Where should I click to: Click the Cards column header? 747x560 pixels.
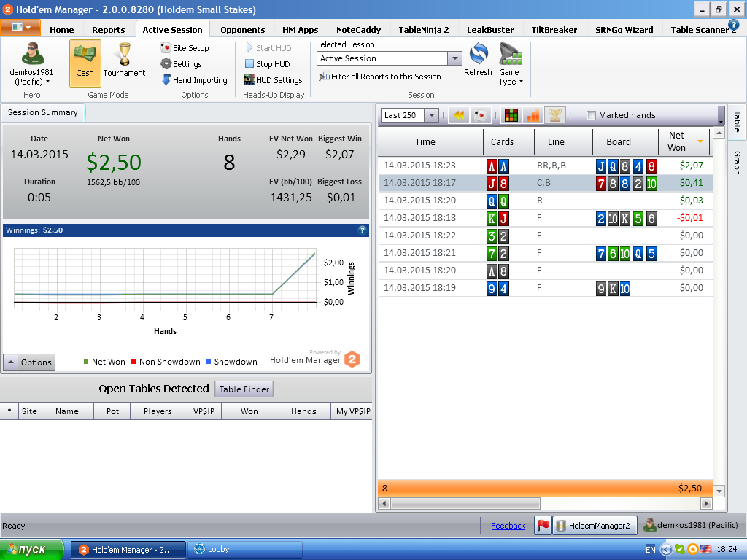click(x=508, y=141)
